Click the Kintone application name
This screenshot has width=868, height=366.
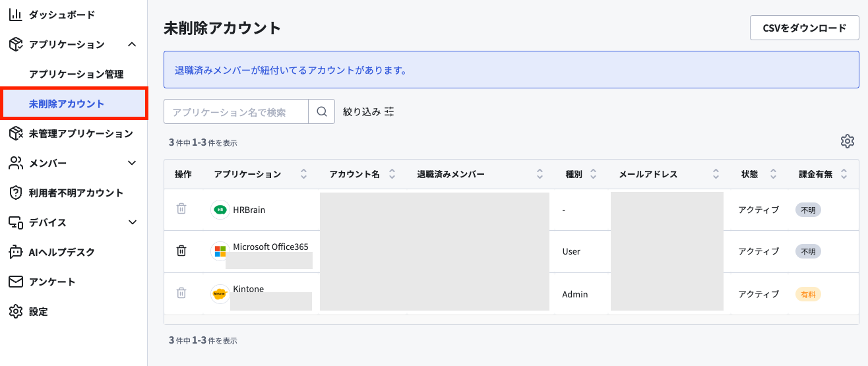[x=248, y=289]
